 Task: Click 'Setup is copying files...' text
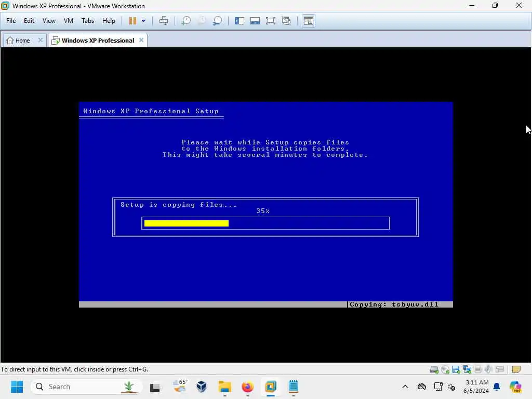point(179,205)
